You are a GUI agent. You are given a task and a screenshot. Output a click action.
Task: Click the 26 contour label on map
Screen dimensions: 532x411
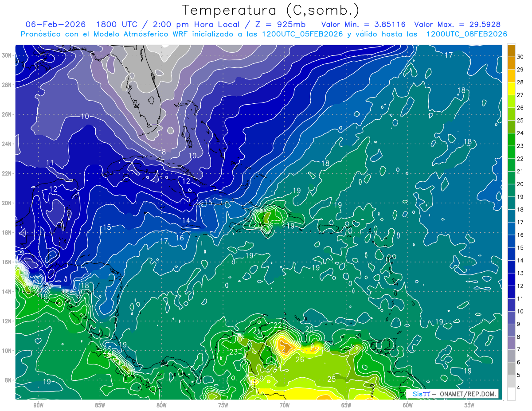[x=300, y=360]
